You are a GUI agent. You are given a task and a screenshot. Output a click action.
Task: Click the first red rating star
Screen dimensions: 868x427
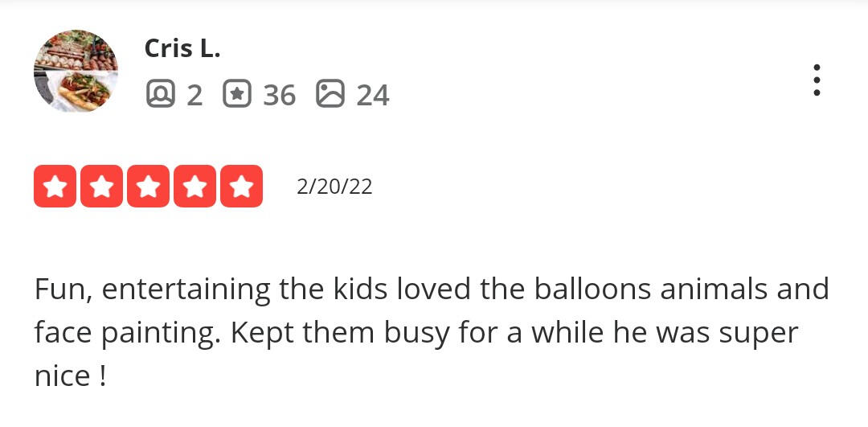pyautogui.click(x=55, y=187)
